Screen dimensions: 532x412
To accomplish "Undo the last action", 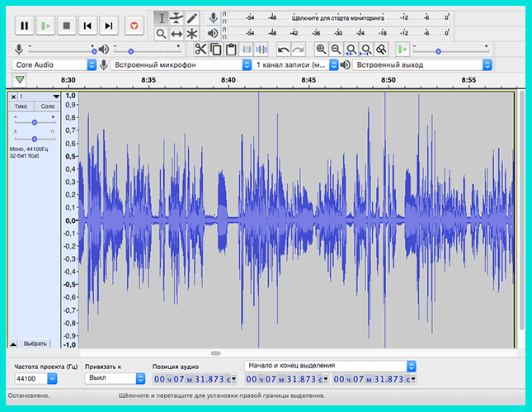I will 283,50.
